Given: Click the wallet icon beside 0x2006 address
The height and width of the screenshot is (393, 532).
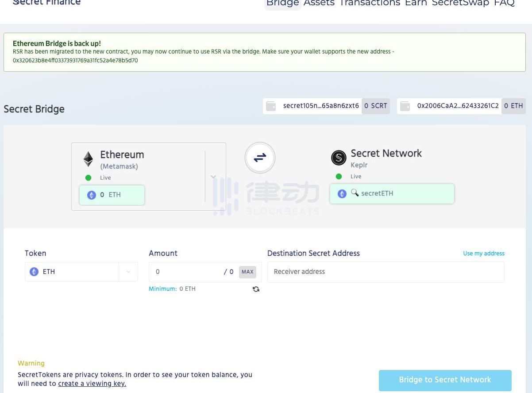Looking at the screenshot, I should 405,106.
